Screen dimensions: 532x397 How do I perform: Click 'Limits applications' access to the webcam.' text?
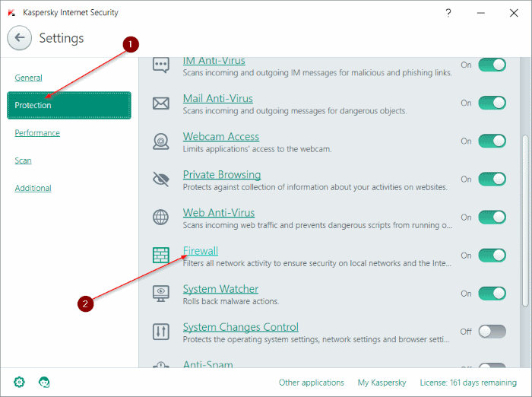(x=257, y=149)
